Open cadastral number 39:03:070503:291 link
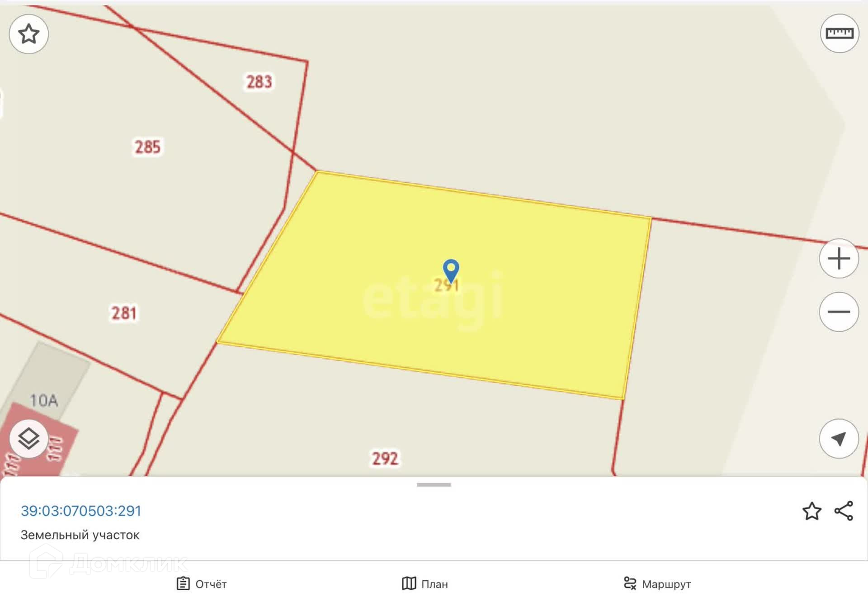Screen dimensions: 868x602 tap(81, 511)
